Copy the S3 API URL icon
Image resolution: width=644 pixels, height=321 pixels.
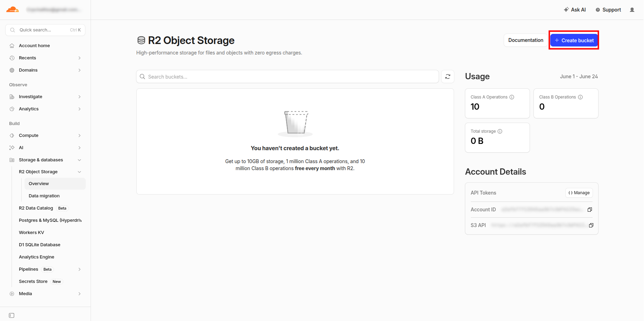tap(591, 225)
